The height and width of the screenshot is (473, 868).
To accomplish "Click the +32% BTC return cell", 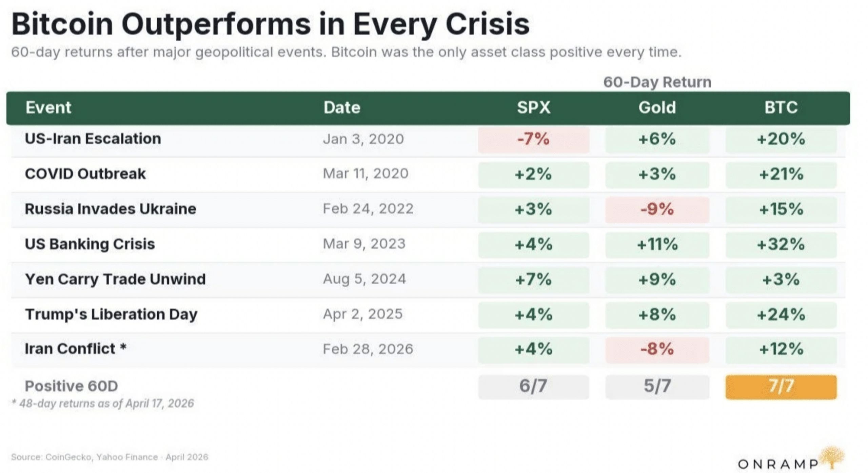I will [781, 244].
